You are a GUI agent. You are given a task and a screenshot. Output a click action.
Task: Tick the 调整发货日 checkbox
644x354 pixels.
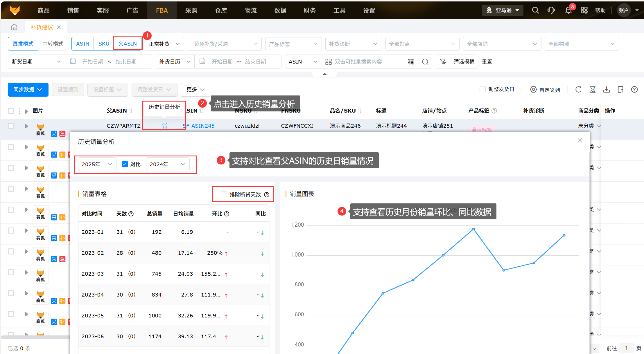tap(482, 89)
